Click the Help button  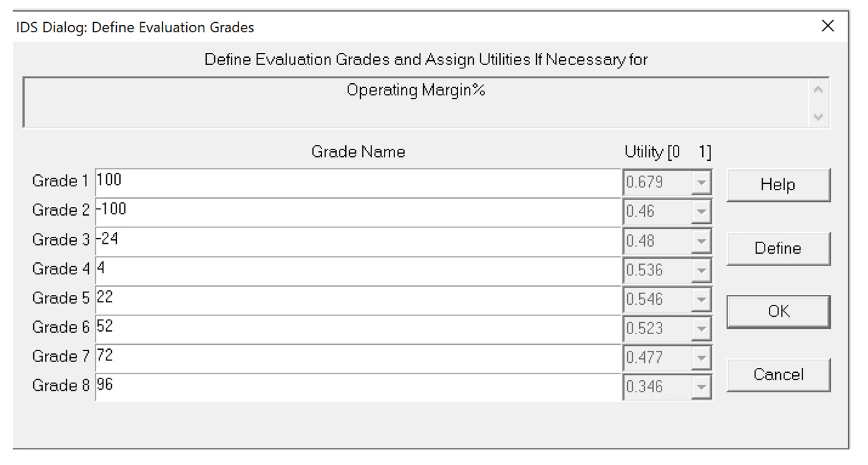point(778,185)
